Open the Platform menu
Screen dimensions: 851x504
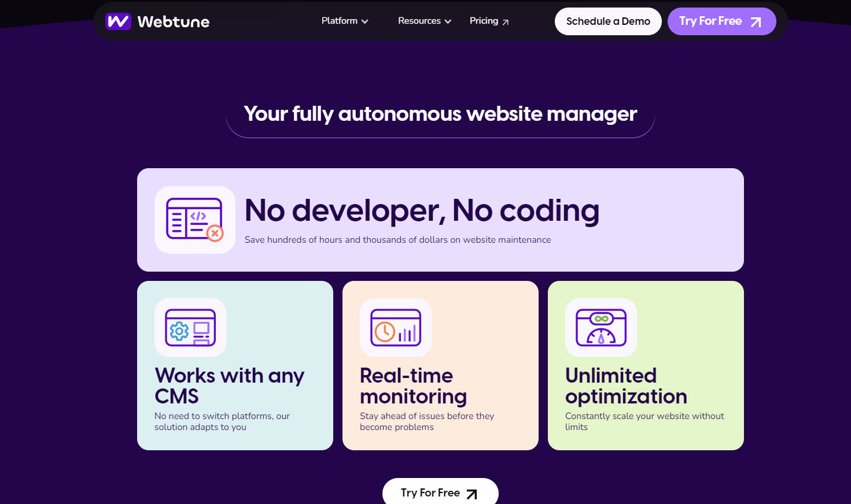[338, 21]
